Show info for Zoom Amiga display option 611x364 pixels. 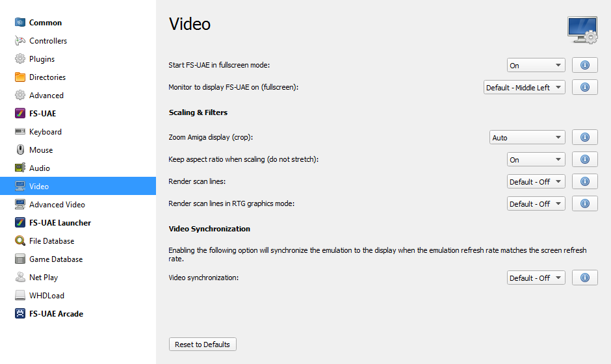coord(584,138)
